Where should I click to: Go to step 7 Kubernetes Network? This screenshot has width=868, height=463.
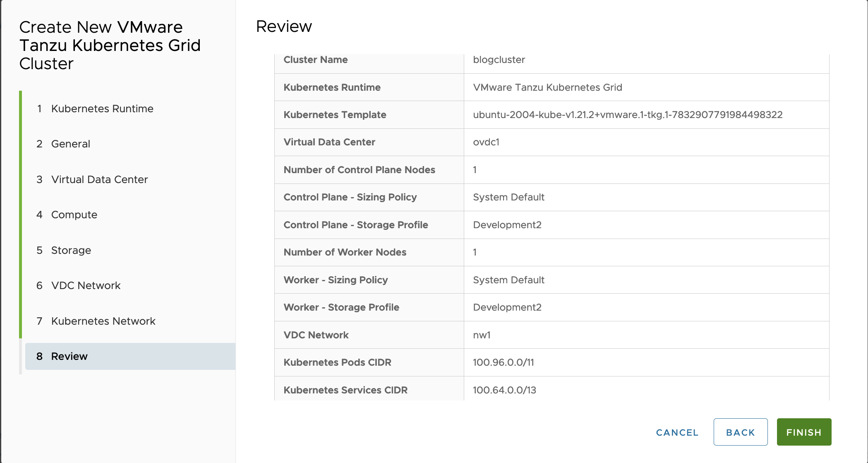tap(103, 321)
